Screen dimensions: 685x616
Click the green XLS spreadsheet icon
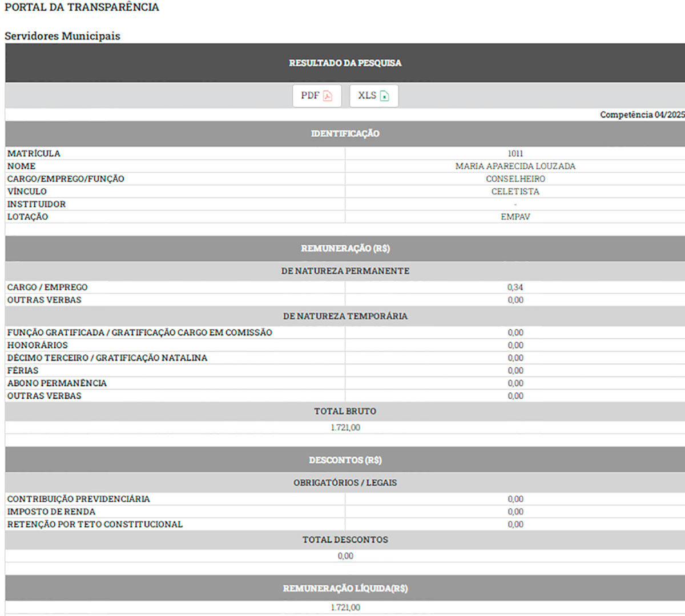pos(385,96)
